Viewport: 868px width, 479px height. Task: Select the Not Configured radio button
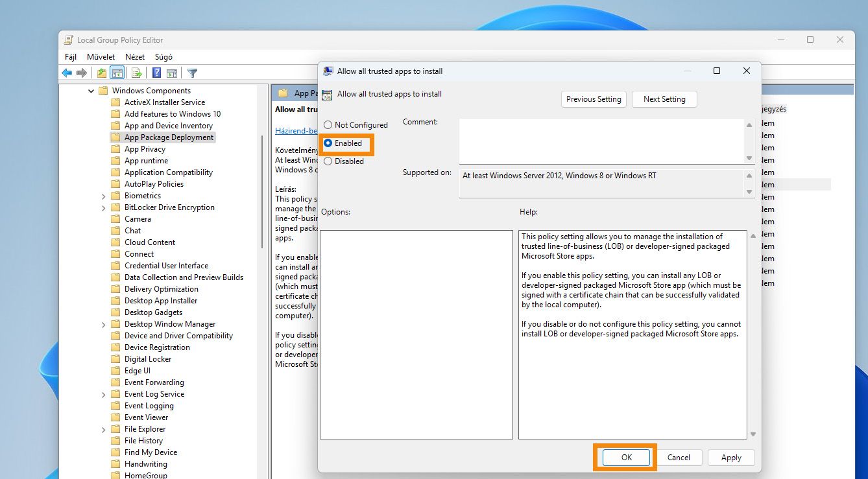[328, 125]
